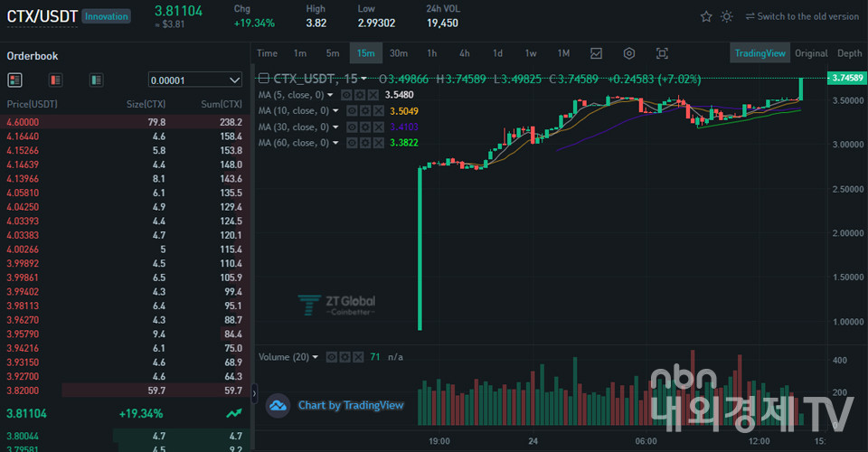Open settings gear for MA (5, close, 0)

[x=360, y=95]
